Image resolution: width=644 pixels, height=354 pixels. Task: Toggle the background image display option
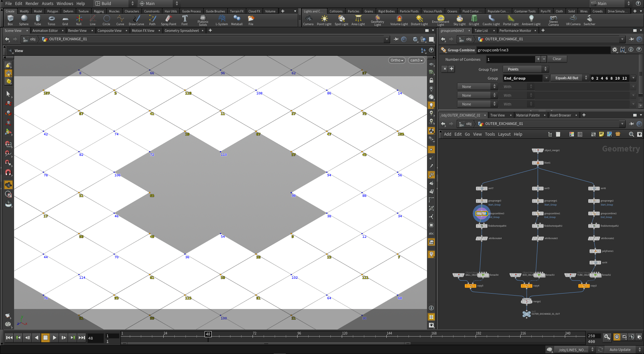click(431, 242)
